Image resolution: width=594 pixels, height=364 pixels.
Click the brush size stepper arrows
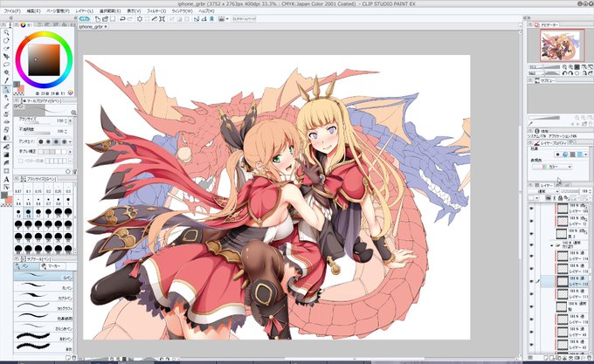click(66, 121)
